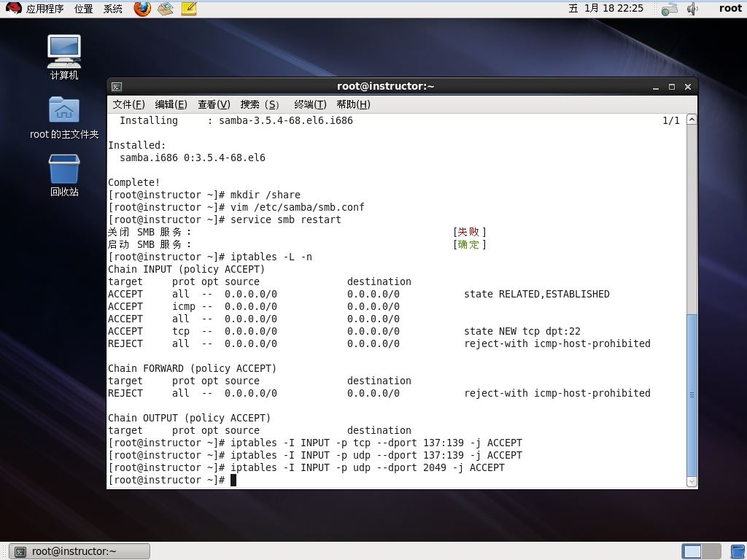Click the terminal window title bar icon
Image resolution: width=747 pixels, height=560 pixels.
(117, 87)
